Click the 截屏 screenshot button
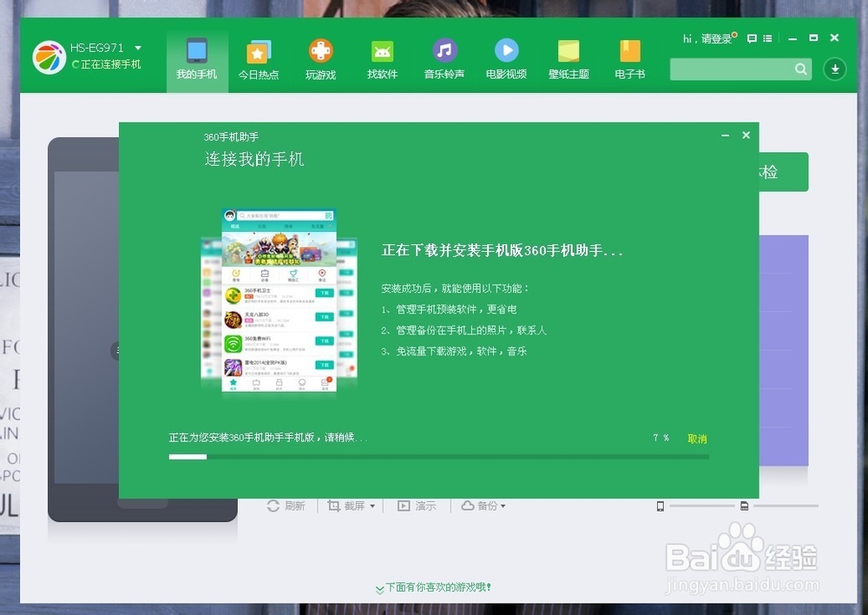 pyautogui.click(x=346, y=506)
